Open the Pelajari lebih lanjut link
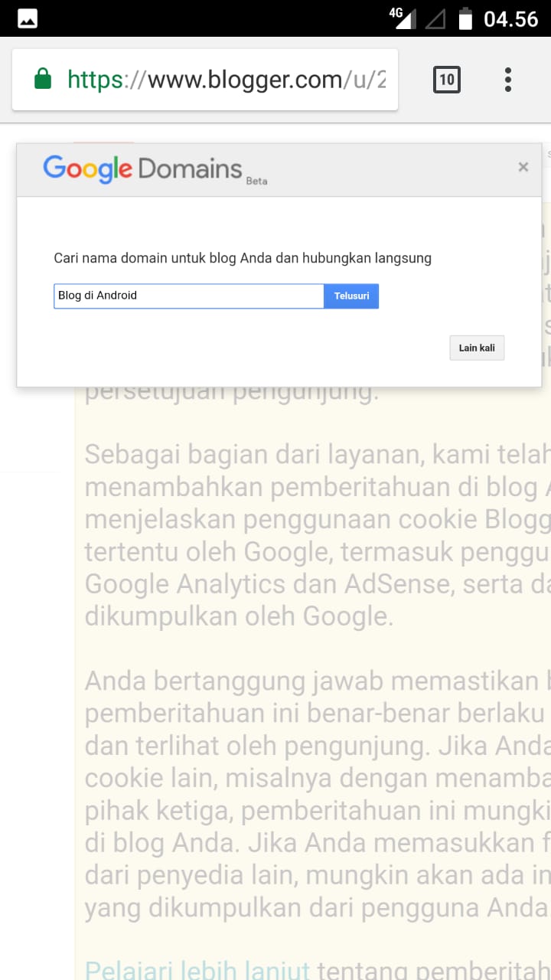This screenshot has width=551, height=980. click(197, 969)
